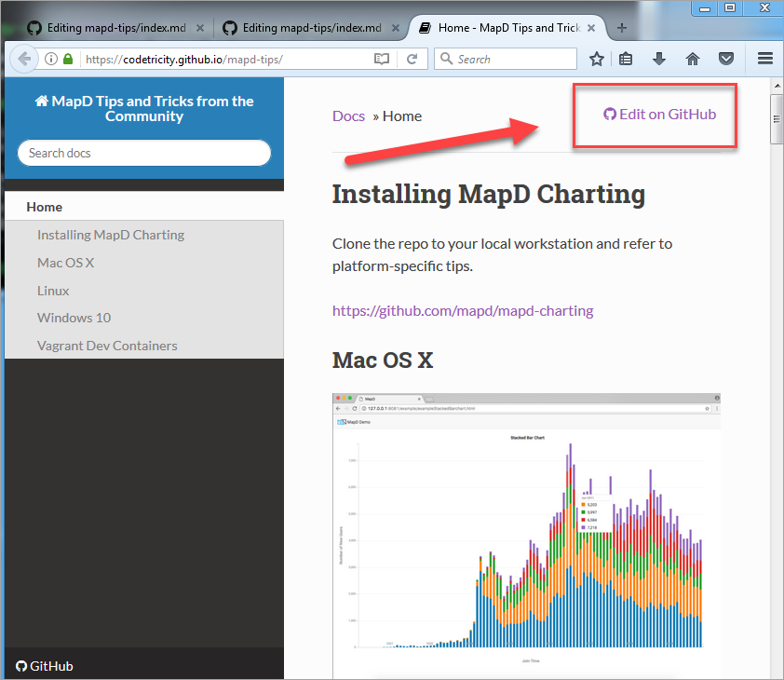Image resolution: width=784 pixels, height=680 pixels.
Task: Select the Home - MapD Tips and Tricks tab
Action: [507, 28]
